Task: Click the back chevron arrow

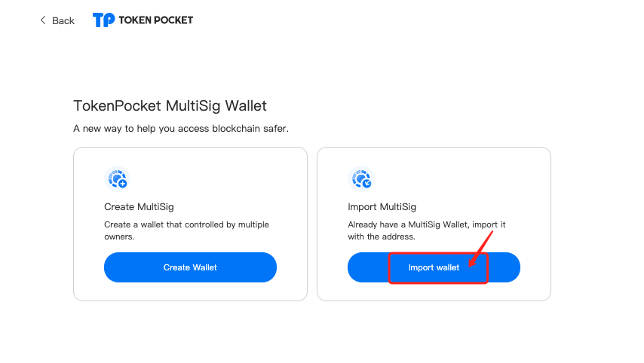Action: click(x=43, y=20)
